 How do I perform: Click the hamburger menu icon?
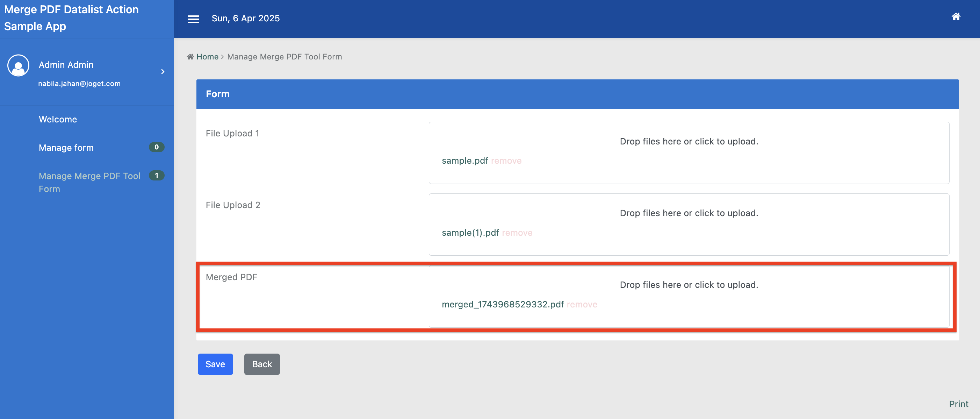(x=193, y=19)
